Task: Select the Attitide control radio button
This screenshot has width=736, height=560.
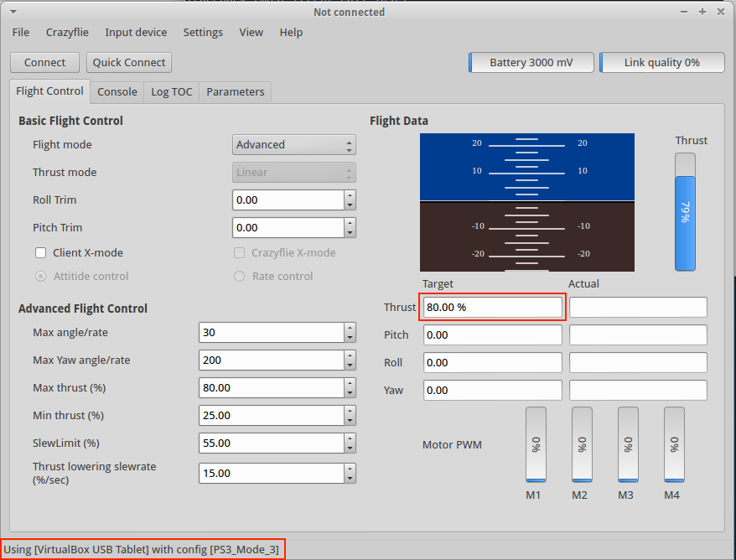Action: [41, 277]
